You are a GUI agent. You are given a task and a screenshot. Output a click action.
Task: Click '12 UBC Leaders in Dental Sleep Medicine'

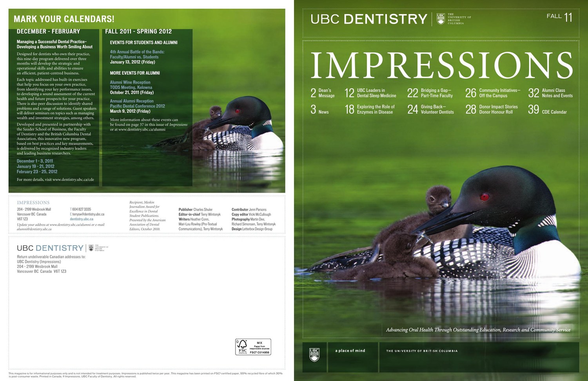click(370, 93)
